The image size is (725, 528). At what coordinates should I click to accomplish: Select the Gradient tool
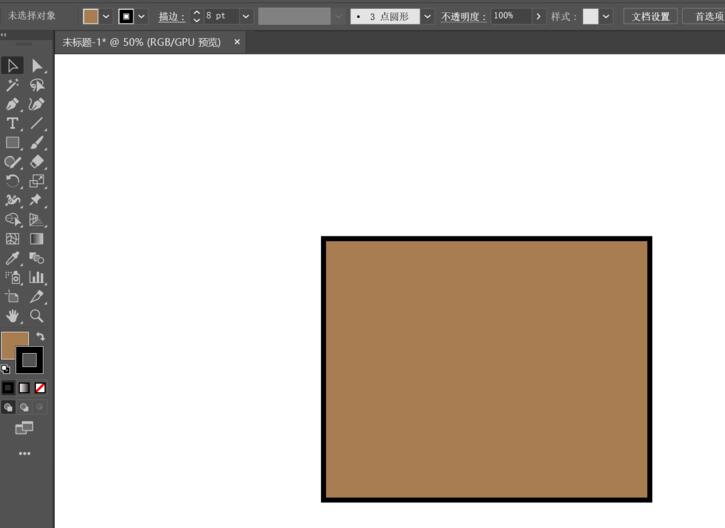tap(37, 239)
